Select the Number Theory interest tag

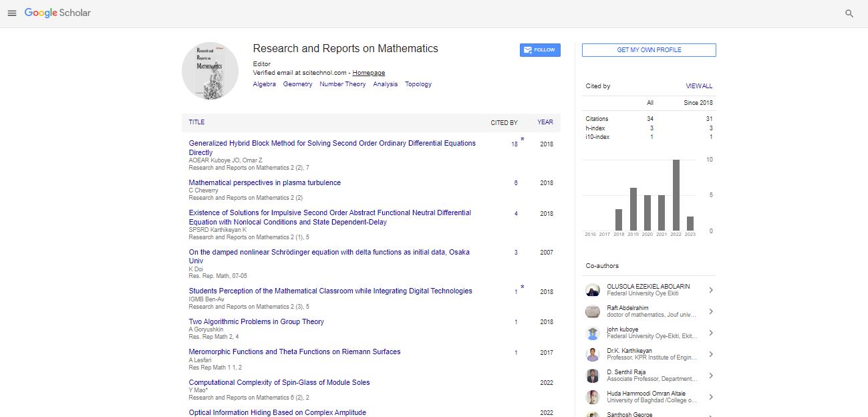pos(343,84)
